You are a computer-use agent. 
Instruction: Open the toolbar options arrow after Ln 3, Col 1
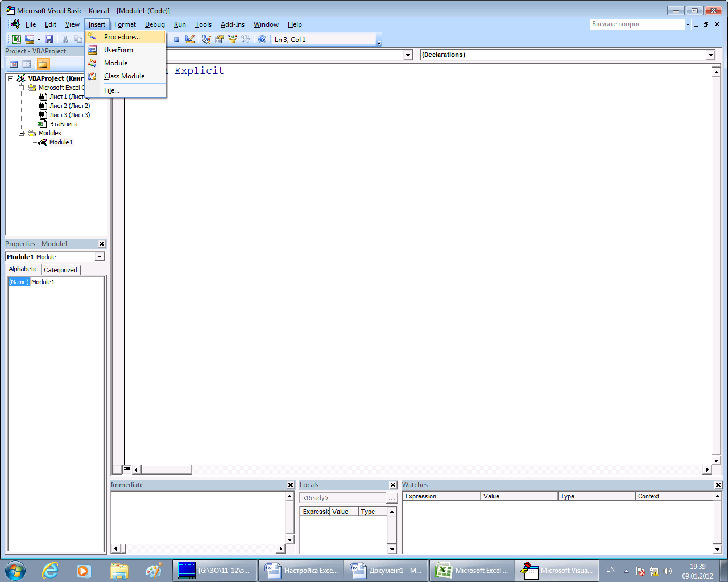(379, 40)
